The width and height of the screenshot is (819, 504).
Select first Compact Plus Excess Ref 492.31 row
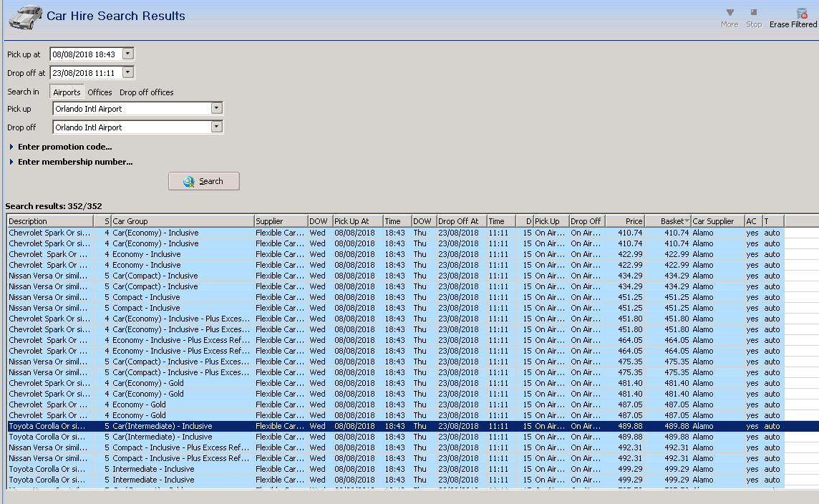[412, 447]
